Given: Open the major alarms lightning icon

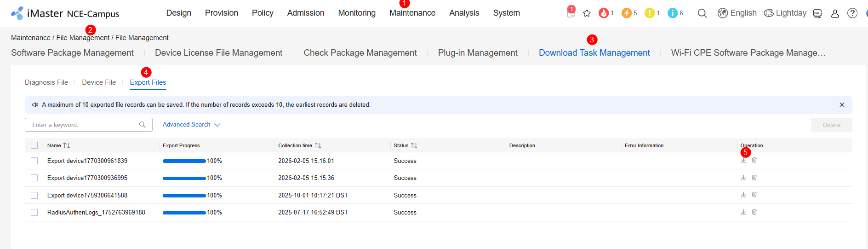Looking at the screenshot, I should pos(626,13).
